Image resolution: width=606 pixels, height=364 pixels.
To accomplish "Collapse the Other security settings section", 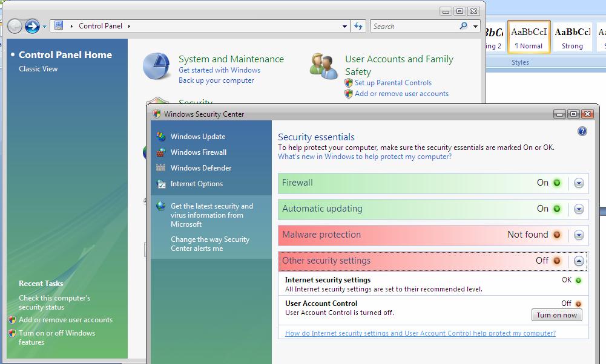I will pyautogui.click(x=579, y=261).
